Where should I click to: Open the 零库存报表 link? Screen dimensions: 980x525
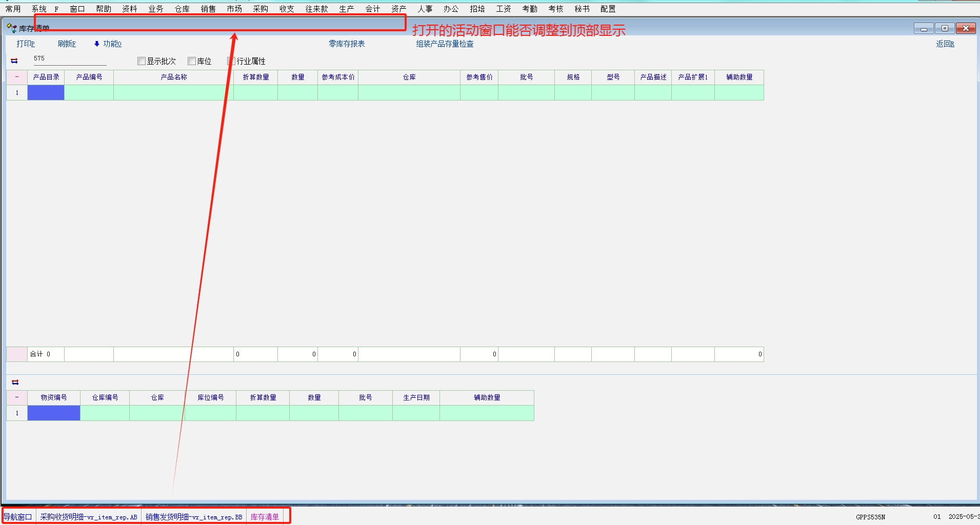(347, 44)
